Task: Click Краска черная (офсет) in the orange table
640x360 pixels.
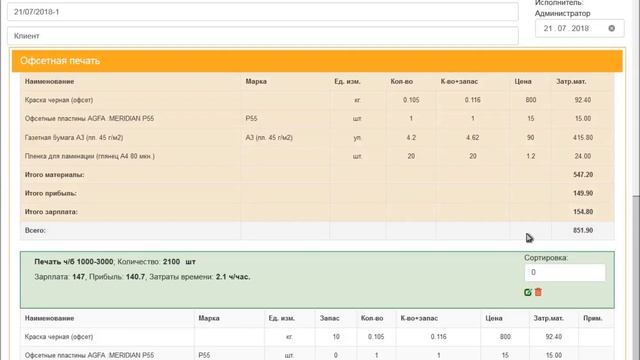Action: 59,100
